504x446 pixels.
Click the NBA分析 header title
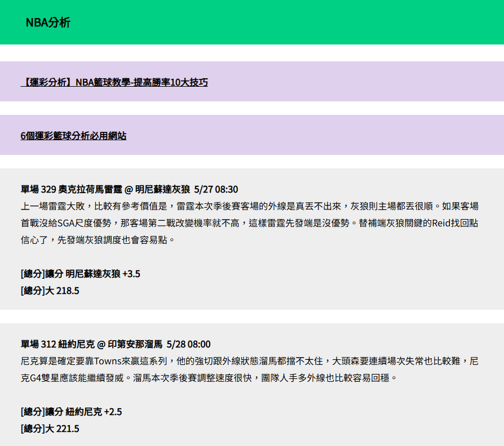[48, 23]
